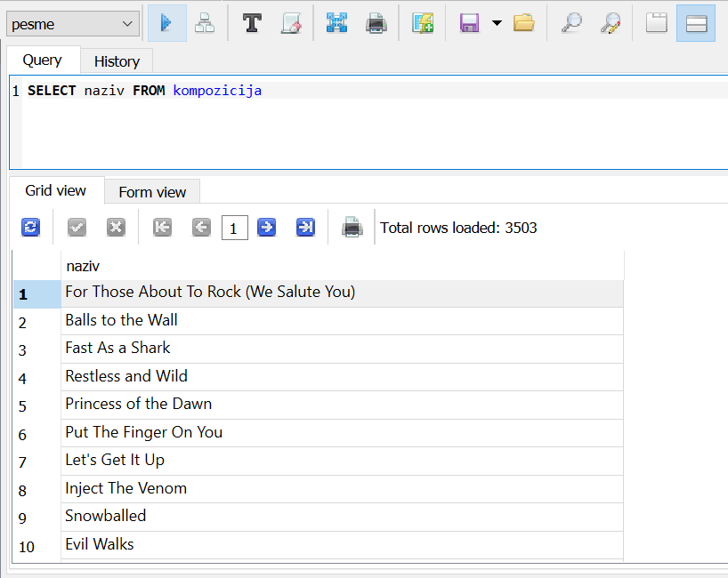
Task: Clear the execution history icon
Action: pyautogui.click(x=291, y=23)
